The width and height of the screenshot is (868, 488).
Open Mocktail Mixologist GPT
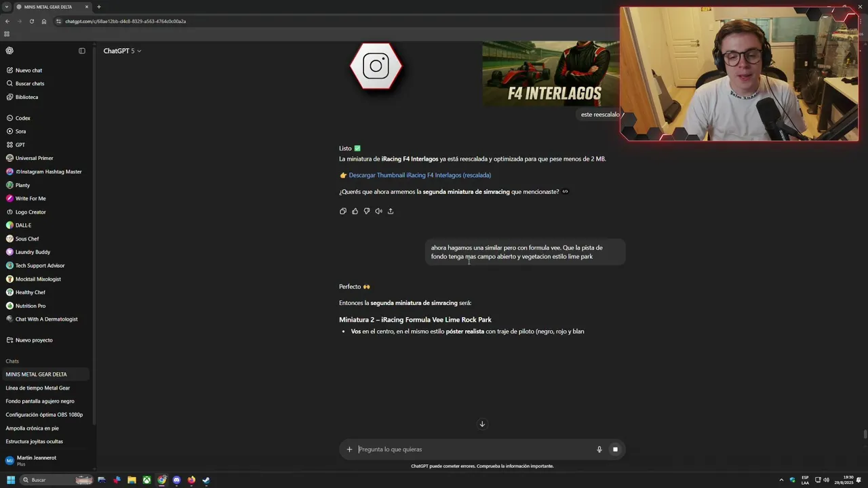coord(38,279)
